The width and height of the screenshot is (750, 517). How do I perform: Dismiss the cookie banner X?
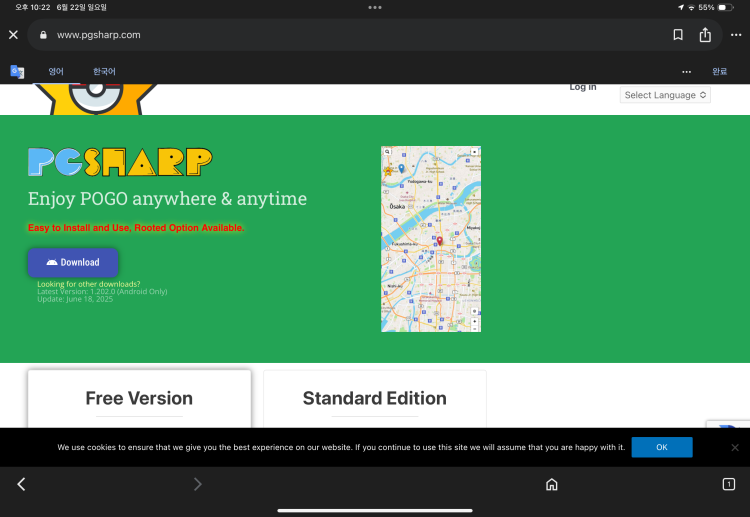coord(735,448)
